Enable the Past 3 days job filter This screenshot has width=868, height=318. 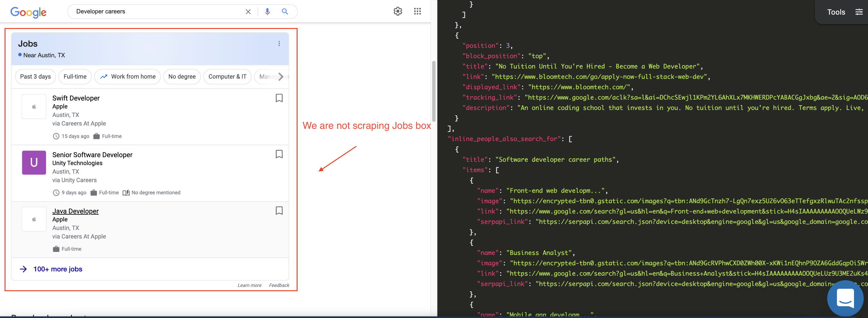pos(35,76)
